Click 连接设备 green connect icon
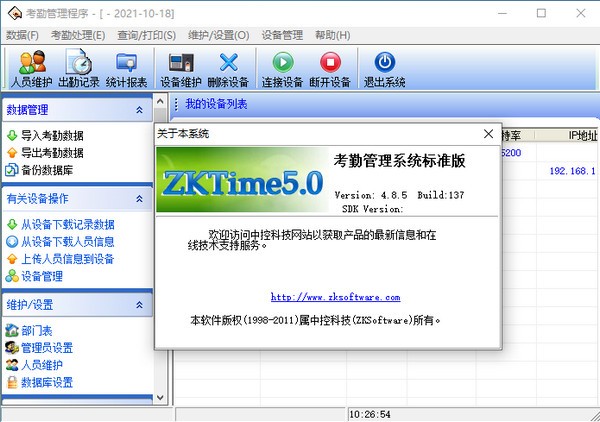Viewport: 600px width, 422px height. 283,62
